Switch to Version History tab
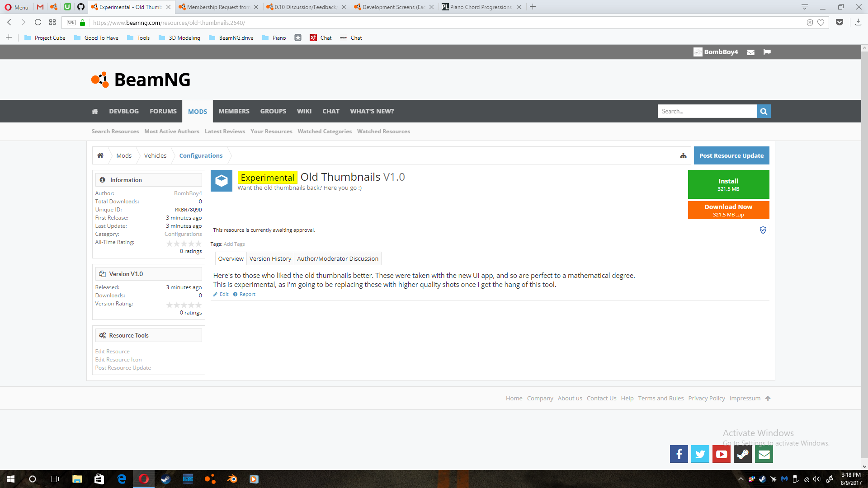Image resolution: width=868 pixels, height=488 pixels. click(x=270, y=258)
